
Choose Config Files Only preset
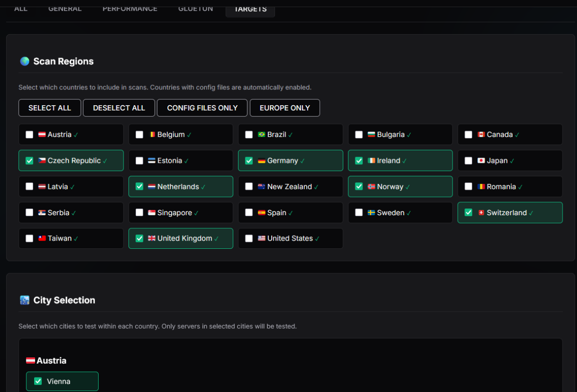[x=202, y=108]
